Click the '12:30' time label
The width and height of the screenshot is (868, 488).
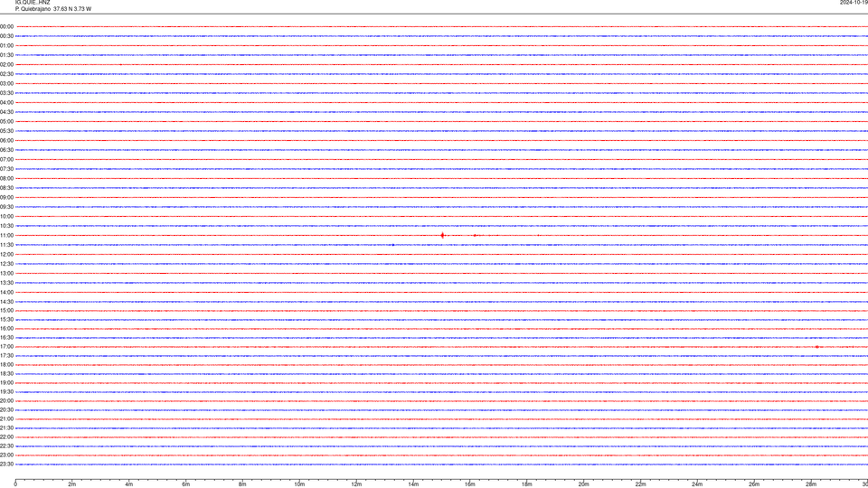tap(6, 264)
